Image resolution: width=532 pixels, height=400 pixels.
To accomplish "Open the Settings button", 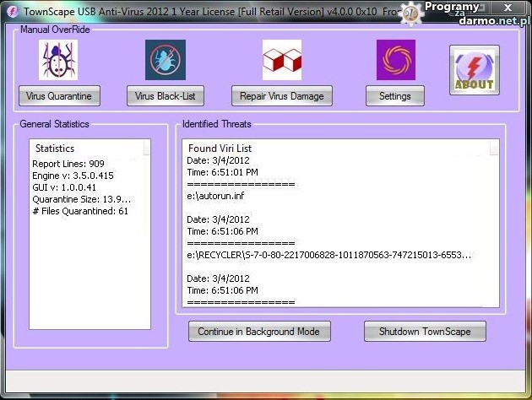I will tap(394, 96).
